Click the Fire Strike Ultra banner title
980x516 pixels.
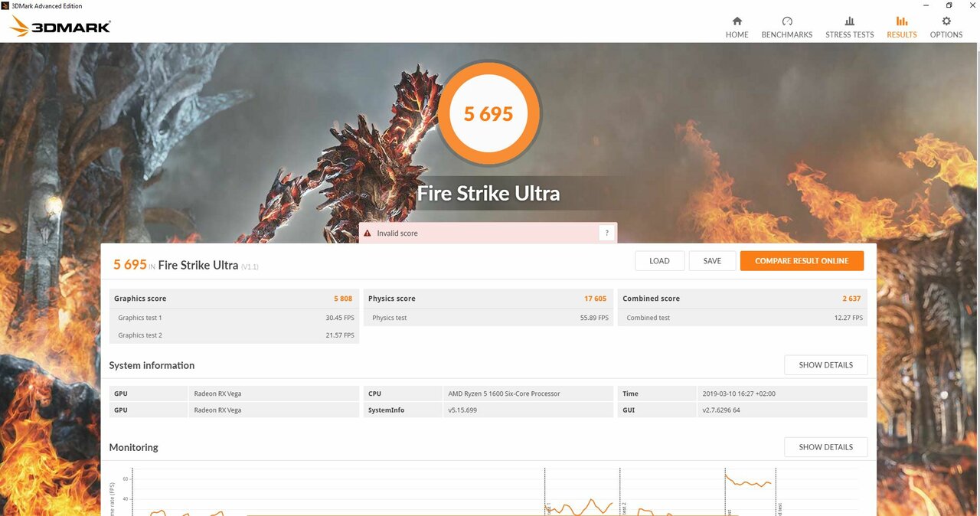488,193
